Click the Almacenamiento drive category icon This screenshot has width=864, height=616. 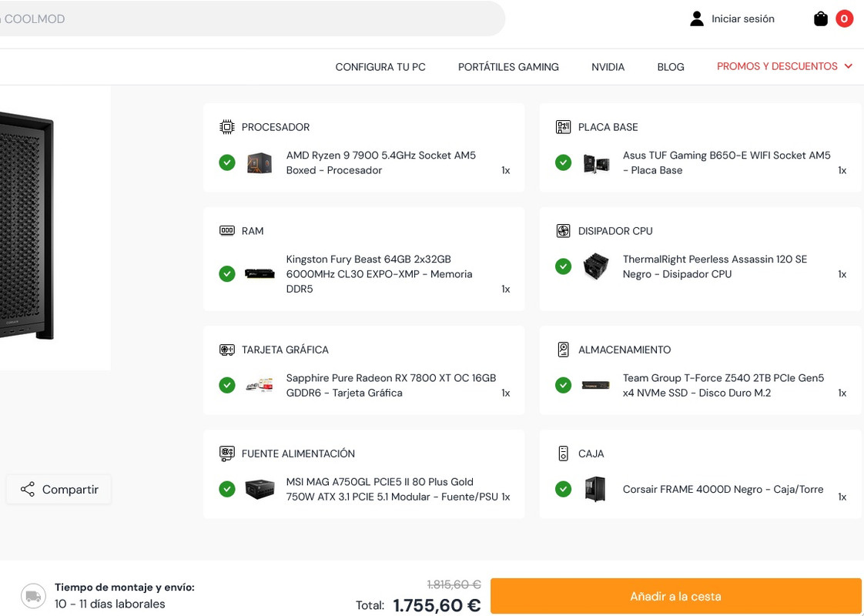[x=563, y=350]
